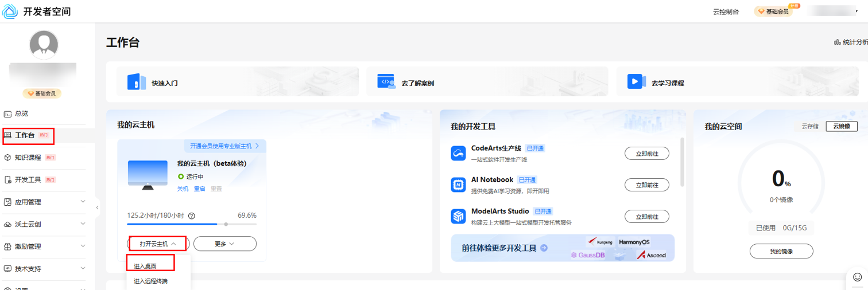
Task: Click the 开发者空间 cloud logo icon
Action: point(11,11)
